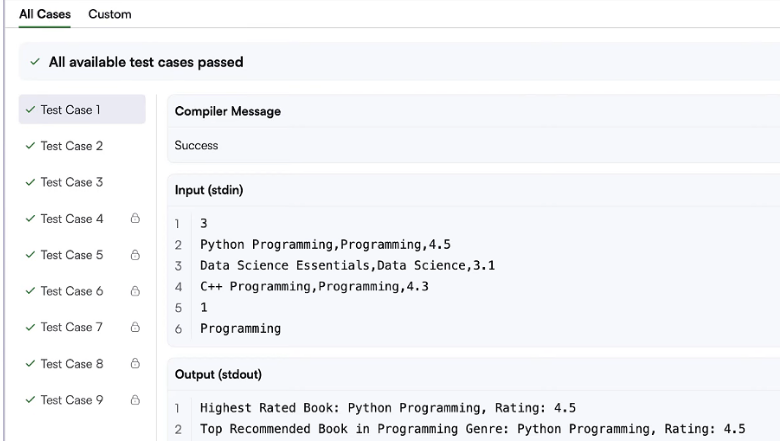Click the lock icon next to Test Case 5
This screenshot has height=441, width=780.
(134, 255)
